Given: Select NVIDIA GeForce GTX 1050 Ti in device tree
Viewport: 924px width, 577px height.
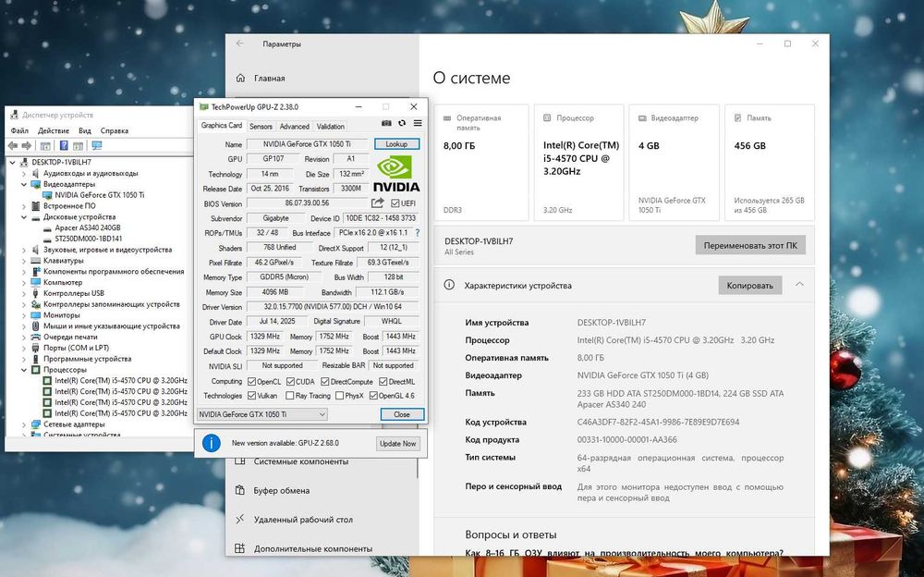Looking at the screenshot, I should click(x=100, y=195).
